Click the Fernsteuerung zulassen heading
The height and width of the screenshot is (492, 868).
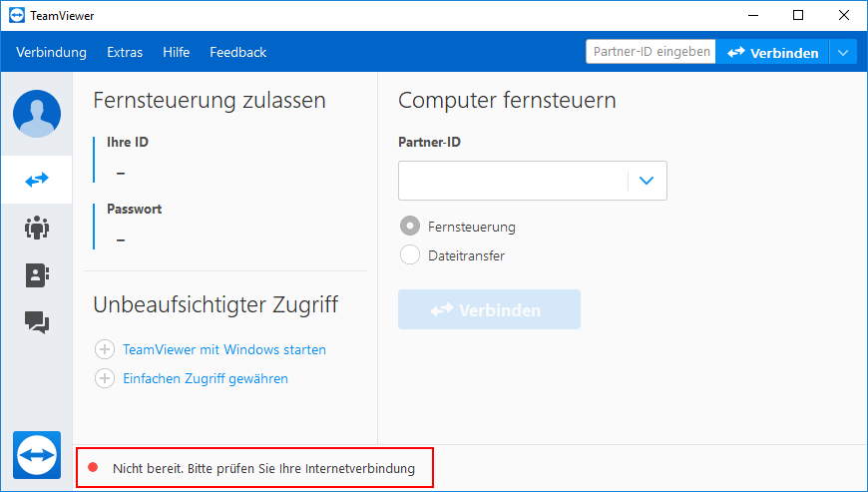(210, 100)
